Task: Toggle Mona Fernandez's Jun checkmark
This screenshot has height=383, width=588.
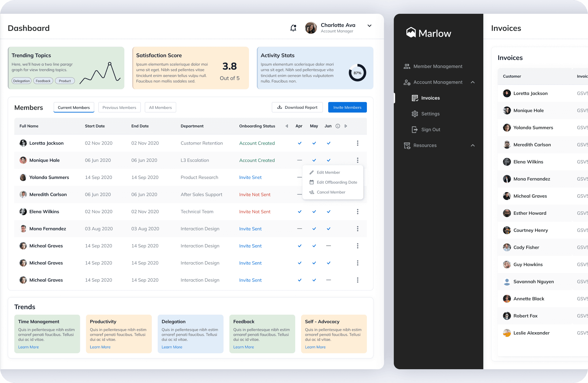Action: click(328, 229)
